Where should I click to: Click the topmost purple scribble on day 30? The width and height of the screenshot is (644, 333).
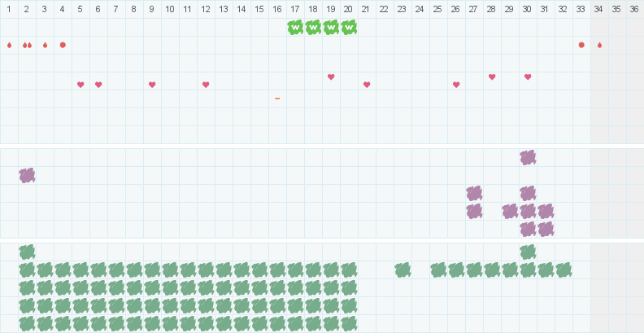click(x=528, y=157)
